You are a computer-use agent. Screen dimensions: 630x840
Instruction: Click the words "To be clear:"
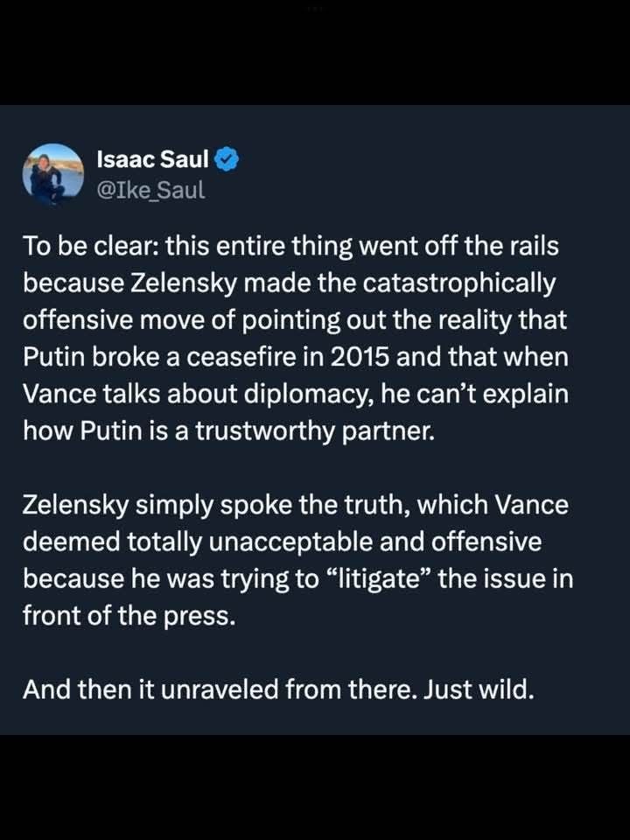(x=90, y=247)
